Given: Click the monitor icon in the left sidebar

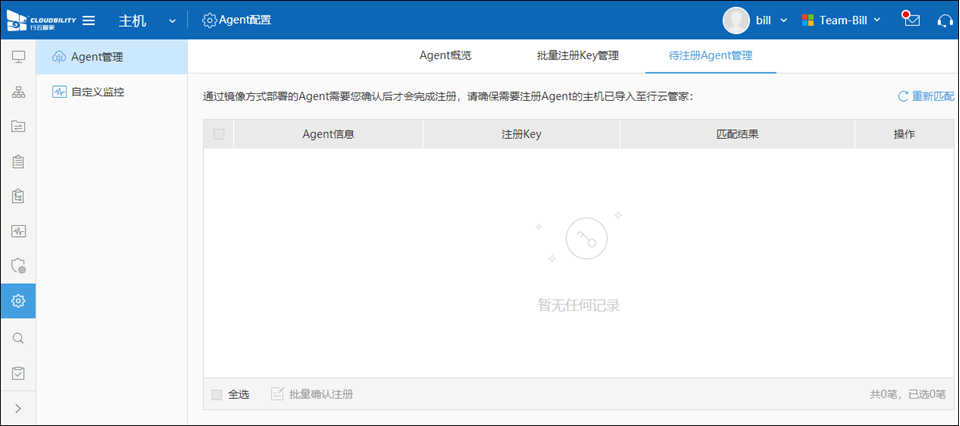Looking at the screenshot, I should pyautogui.click(x=18, y=56).
